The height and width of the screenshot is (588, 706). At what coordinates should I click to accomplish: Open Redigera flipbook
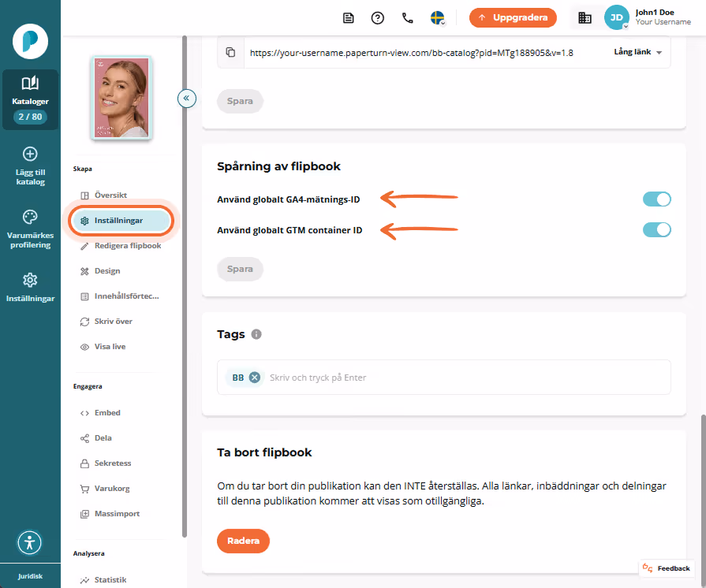(120, 246)
